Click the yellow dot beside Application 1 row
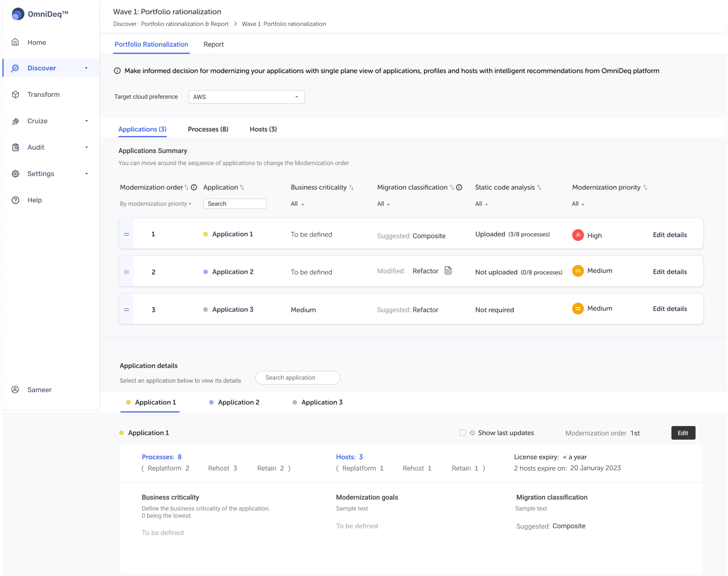 coord(205,234)
